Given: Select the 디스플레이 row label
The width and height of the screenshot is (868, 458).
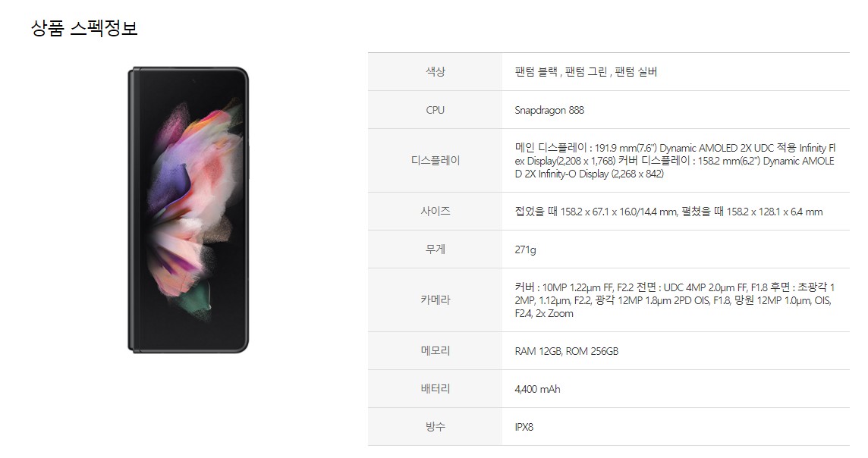Looking at the screenshot, I should pos(435,161).
